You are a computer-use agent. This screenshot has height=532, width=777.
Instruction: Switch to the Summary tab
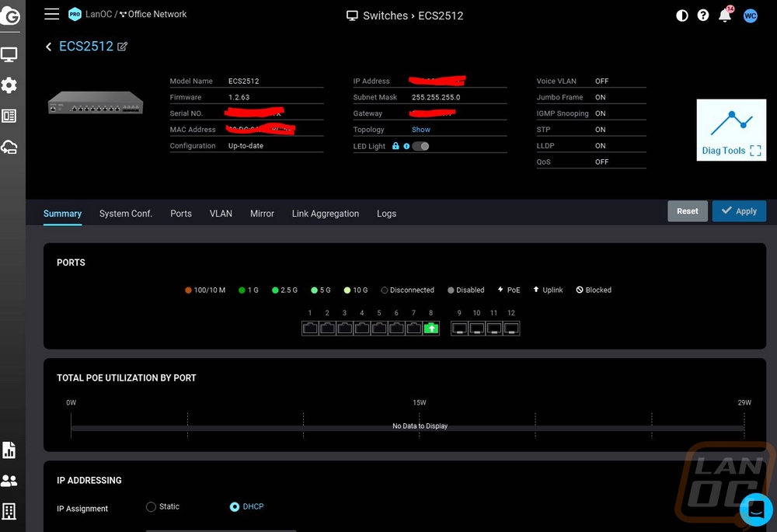pos(62,214)
